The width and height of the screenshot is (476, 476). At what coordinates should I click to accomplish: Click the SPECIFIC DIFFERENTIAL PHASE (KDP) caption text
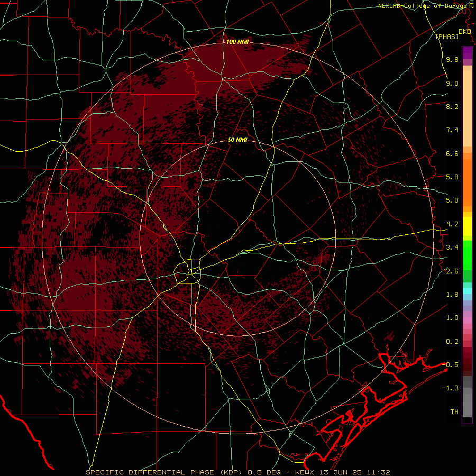[x=164, y=472]
